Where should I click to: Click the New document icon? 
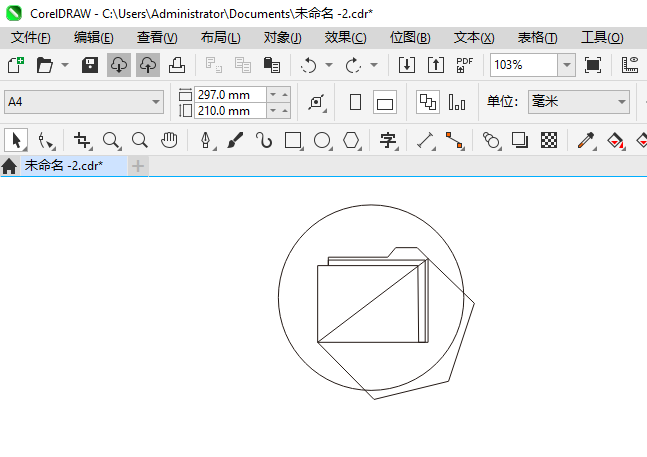point(16,65)
